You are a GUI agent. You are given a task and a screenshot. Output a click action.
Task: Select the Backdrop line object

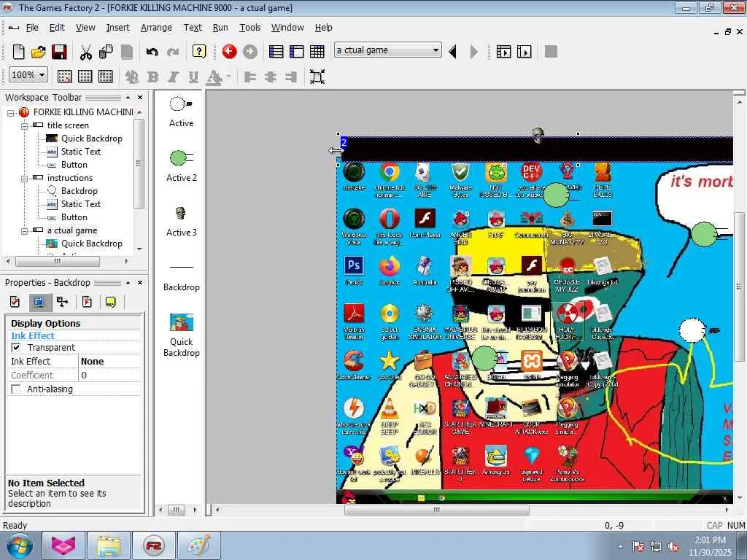181,277
